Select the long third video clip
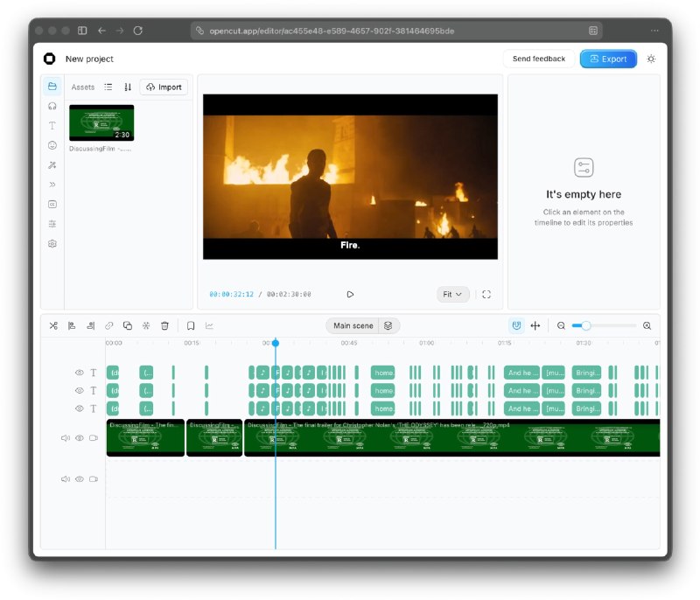Screen dimensions: 700x600 pos(451,437)
